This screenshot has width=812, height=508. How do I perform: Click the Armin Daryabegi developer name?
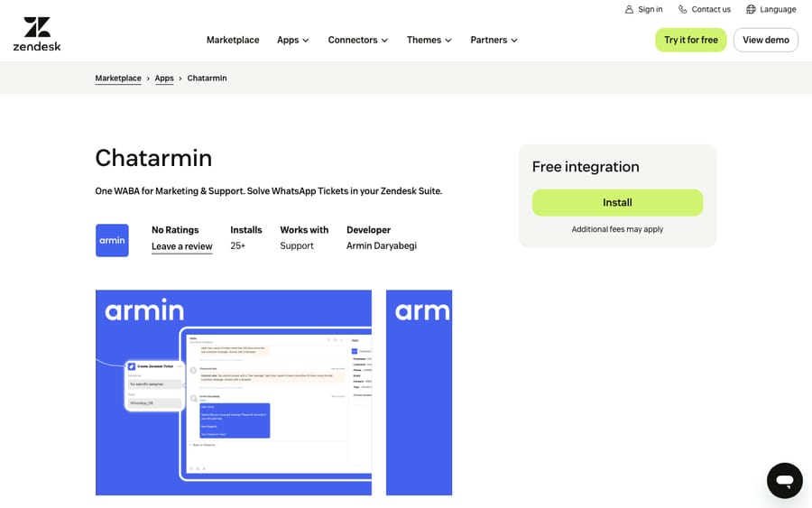[381, 245]
